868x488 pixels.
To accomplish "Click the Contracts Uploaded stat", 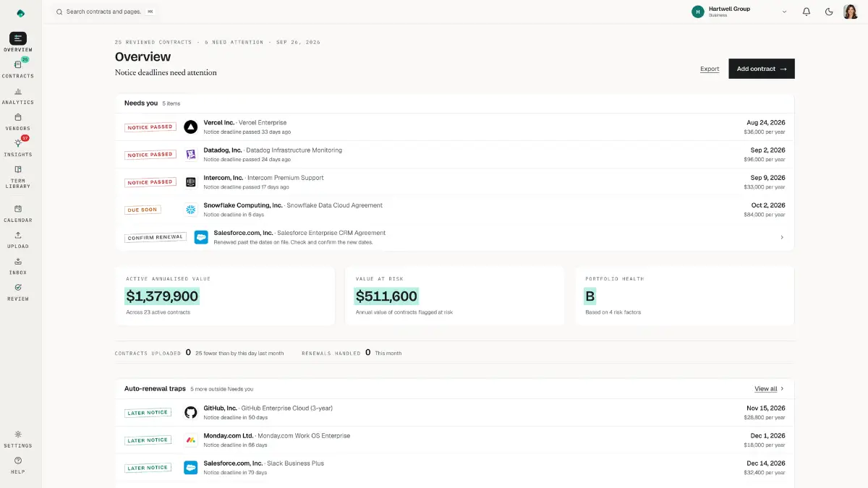I will click(199, 353).
